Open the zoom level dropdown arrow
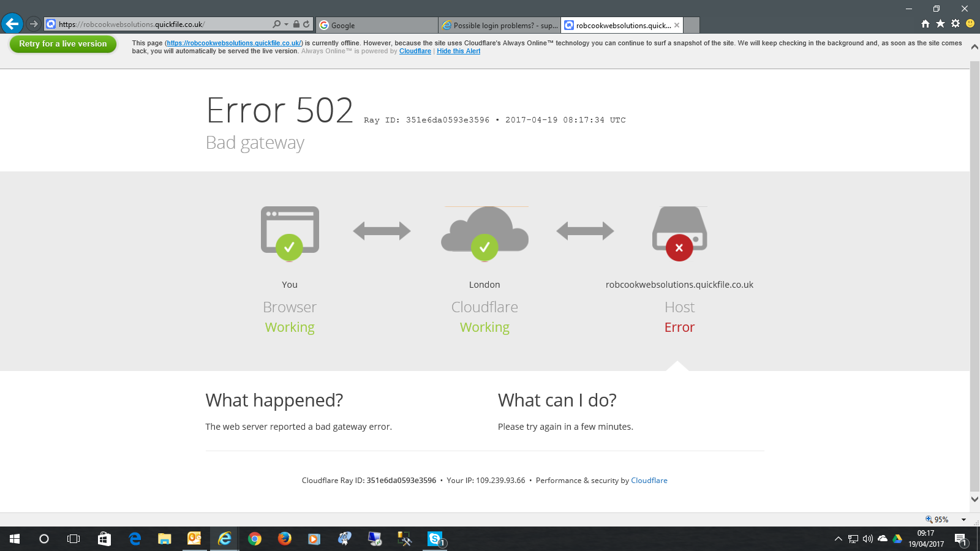Screen dimensions: 980x551 (963, 520)
